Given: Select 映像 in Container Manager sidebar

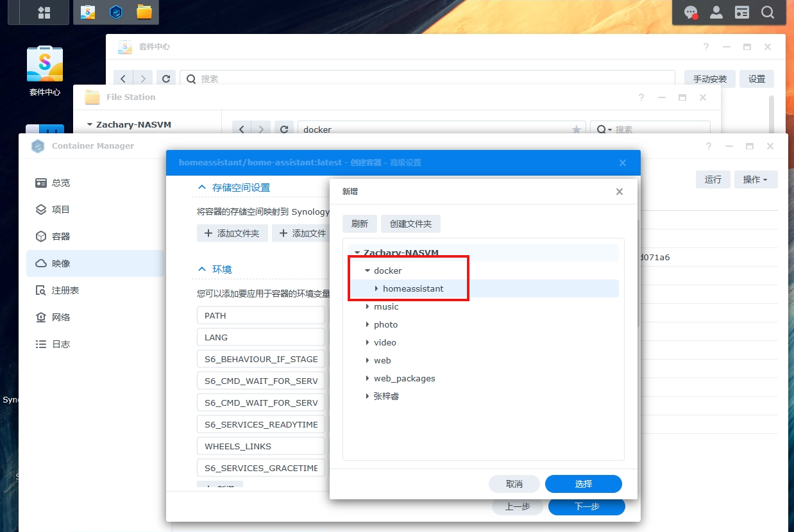Looking at the screenshot, I should (x=95, y=263).
